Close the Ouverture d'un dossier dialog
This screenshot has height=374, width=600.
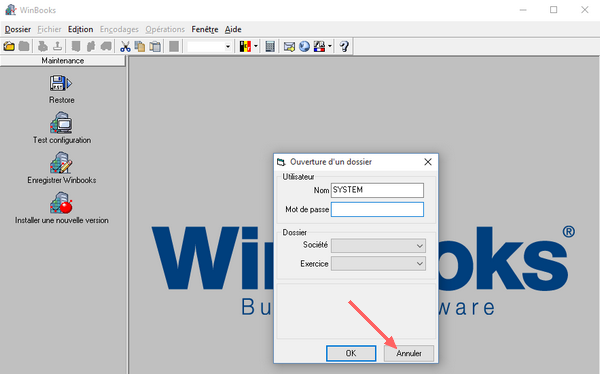click(428, 162)
